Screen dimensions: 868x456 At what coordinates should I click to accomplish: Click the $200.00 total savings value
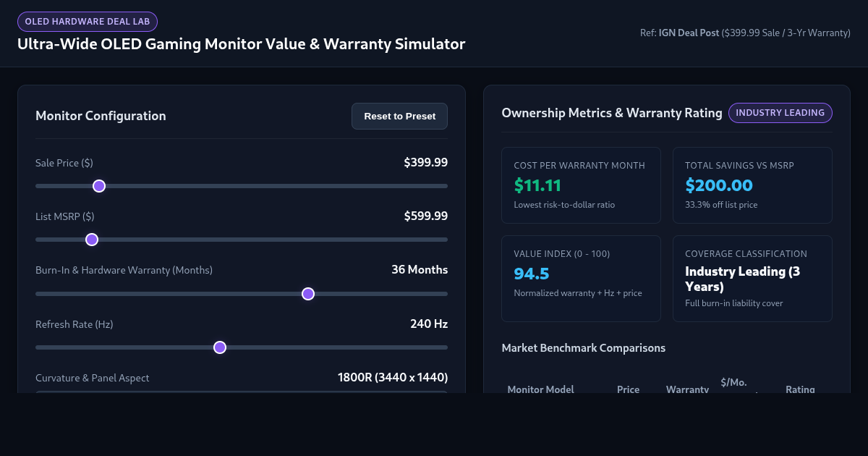(719, 185)
